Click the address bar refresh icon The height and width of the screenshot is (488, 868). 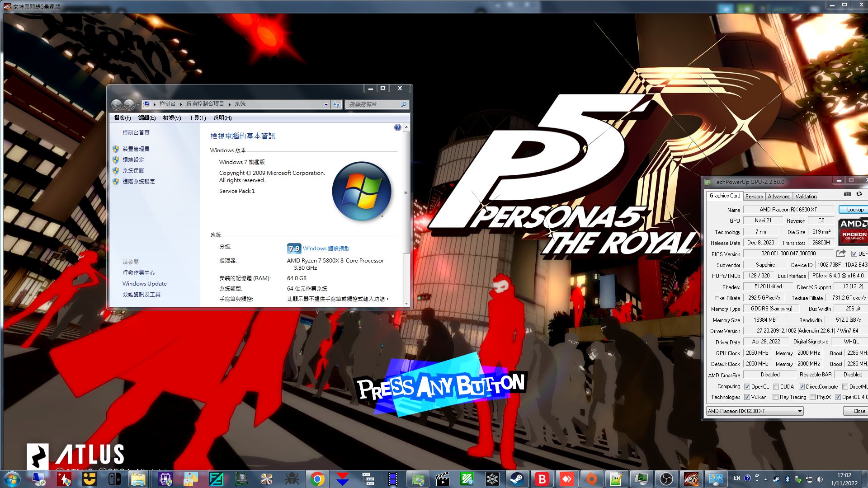click(x=336, y=104)
